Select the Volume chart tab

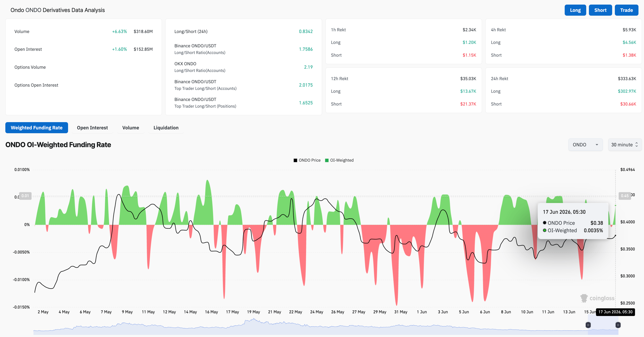click(x=131, y=128)
